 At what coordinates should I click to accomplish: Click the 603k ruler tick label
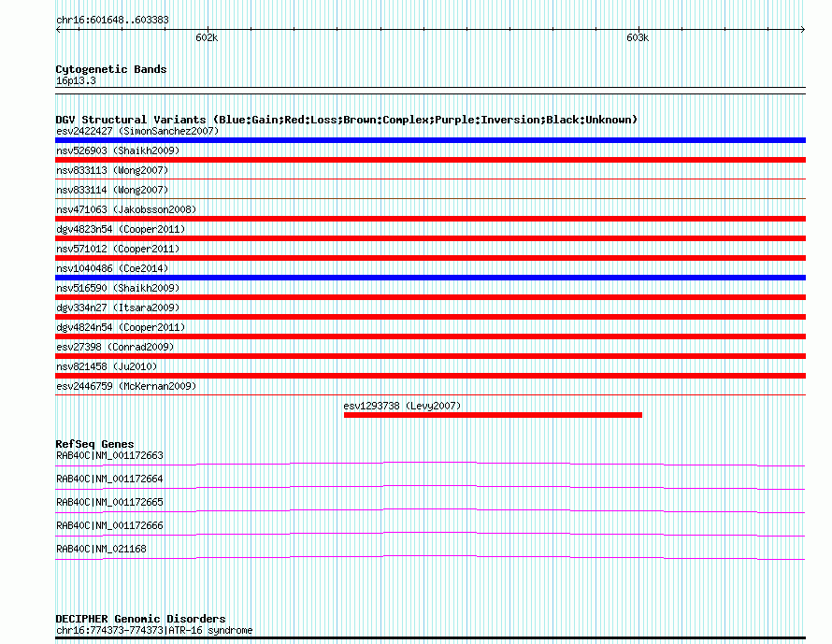638,37
